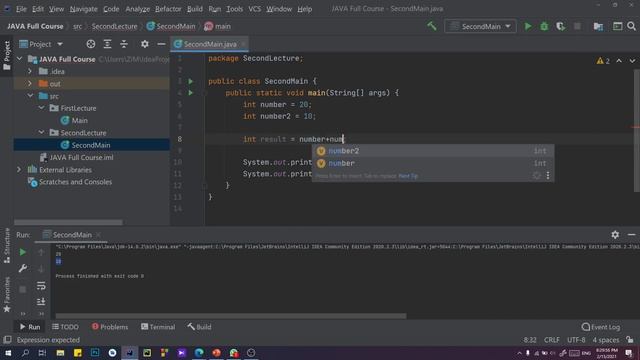This screenshot has width=640, height=360.
Task: Open the Build tool window
Action: coord(199,327)
